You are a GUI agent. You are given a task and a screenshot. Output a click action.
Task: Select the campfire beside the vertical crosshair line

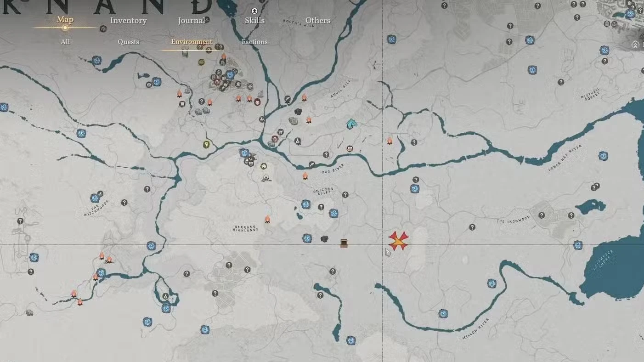(x=390, y=141)
